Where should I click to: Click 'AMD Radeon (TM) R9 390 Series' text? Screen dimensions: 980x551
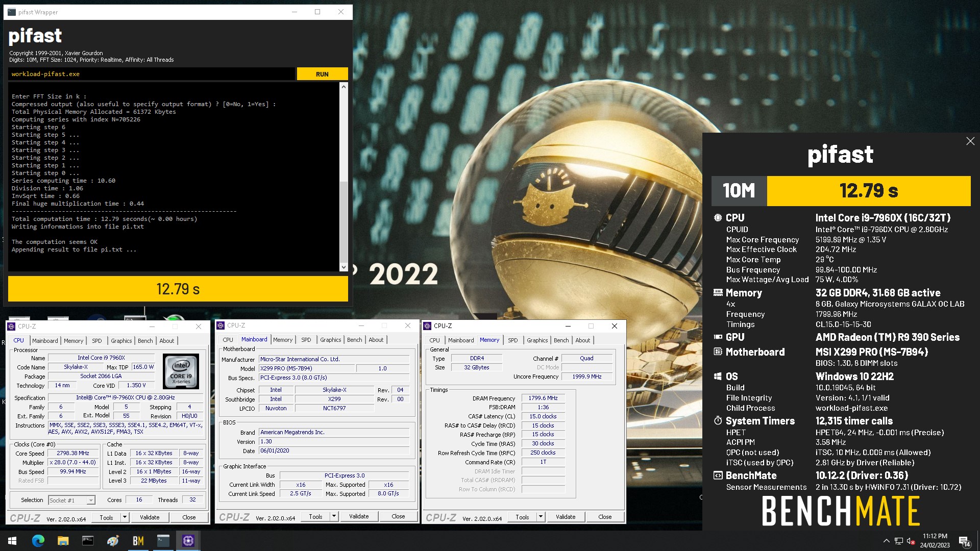pyautogui.click(x=887, y=337)
